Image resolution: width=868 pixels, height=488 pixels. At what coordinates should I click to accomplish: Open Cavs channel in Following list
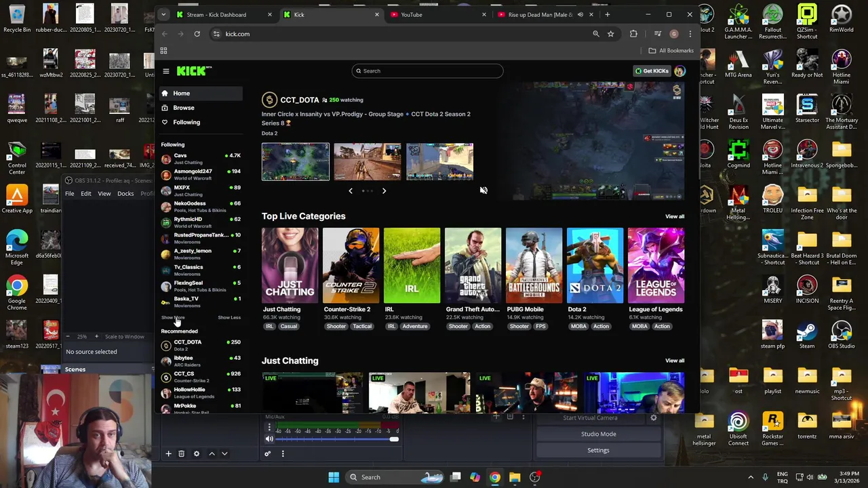click(201, 159)
